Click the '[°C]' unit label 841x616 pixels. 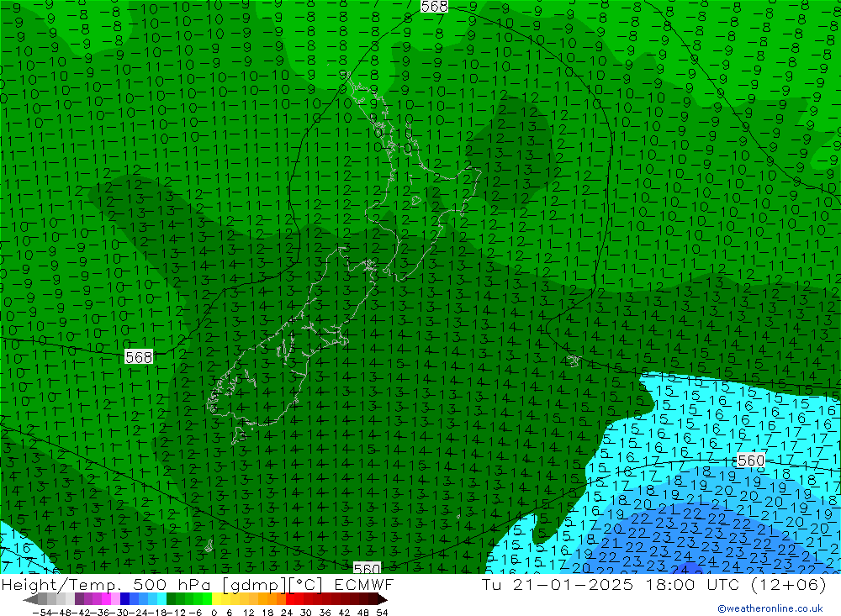(307, 585)
